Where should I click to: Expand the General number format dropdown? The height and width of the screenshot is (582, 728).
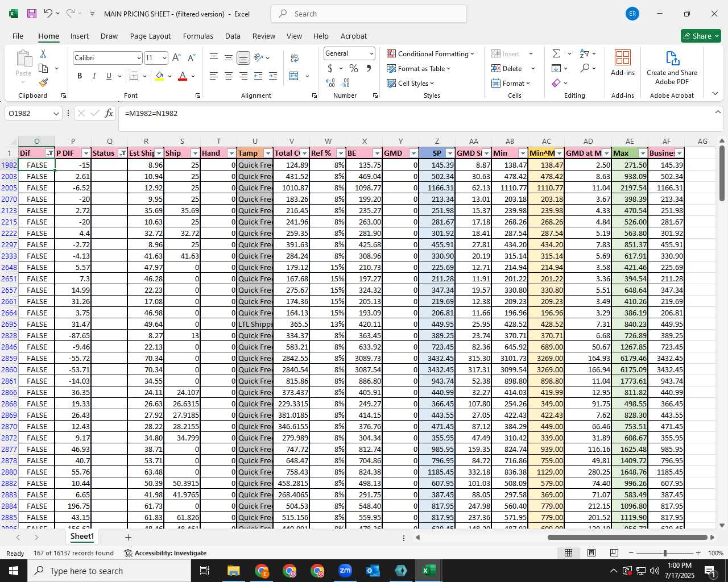(371, 54)
